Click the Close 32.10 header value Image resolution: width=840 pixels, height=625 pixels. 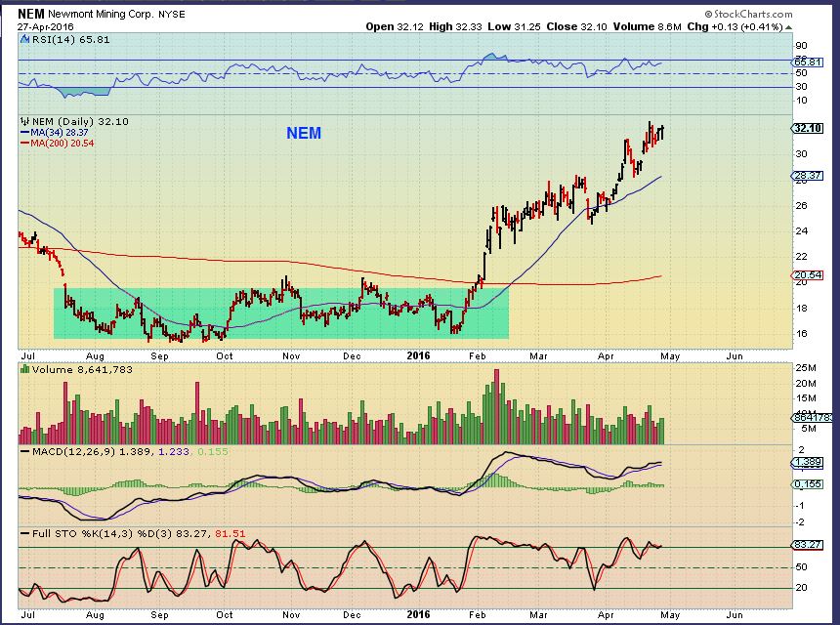coord(576,26)
